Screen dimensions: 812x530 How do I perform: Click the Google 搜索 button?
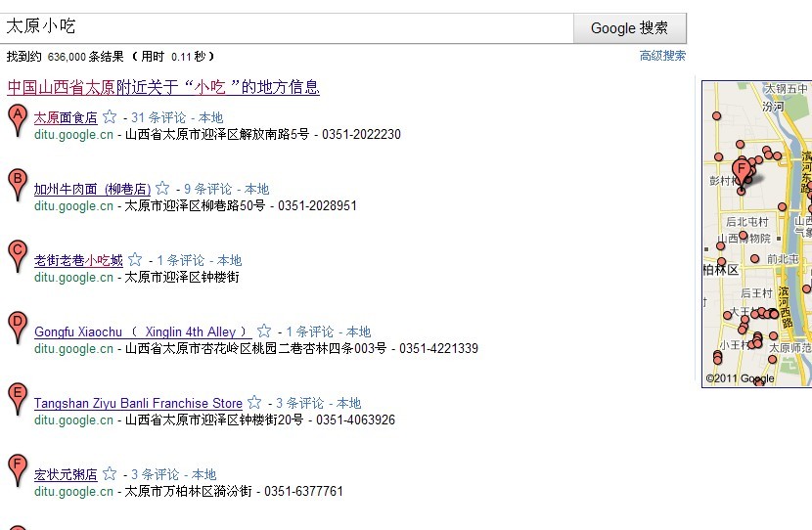pyautogui.click(x=630, y=28)
